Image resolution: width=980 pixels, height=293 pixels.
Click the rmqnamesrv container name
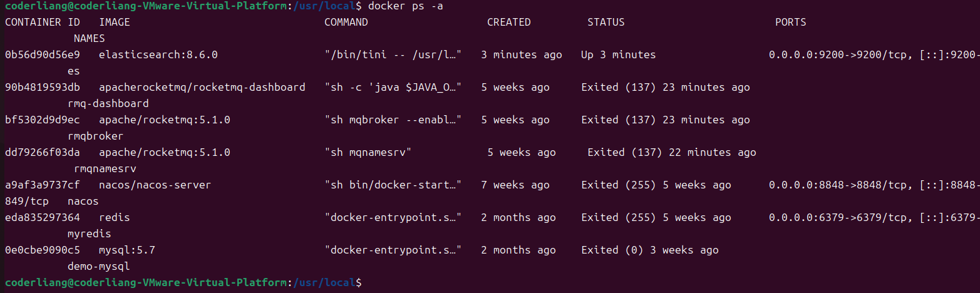tap(105, 168)
